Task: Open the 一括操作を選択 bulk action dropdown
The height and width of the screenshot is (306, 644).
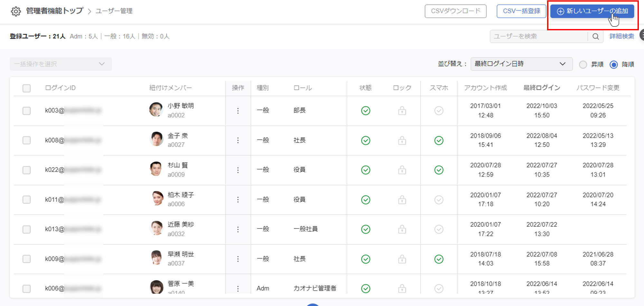Action: click(61, 64)
